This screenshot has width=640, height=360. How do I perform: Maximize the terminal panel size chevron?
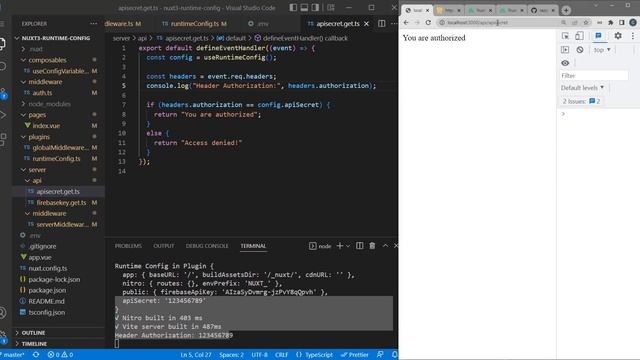pyautogui.click(x=385, y=246)
